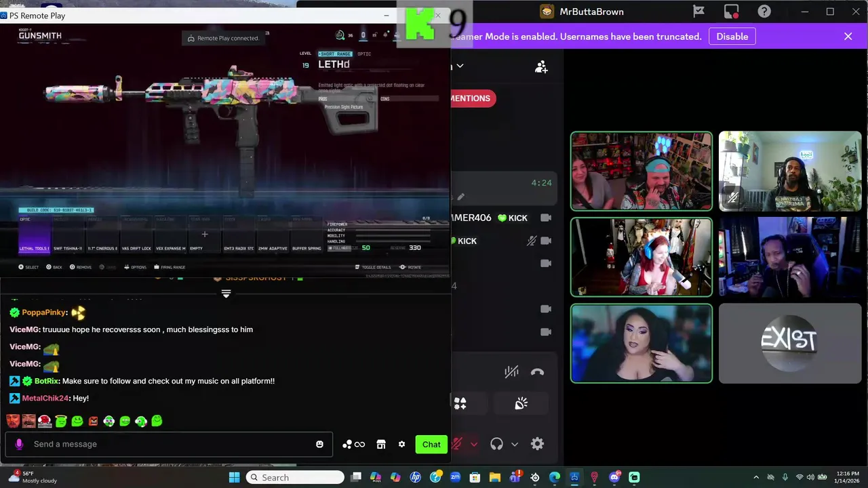
Task: Open the weather widget showing 56°F
Action: [34, 477]
